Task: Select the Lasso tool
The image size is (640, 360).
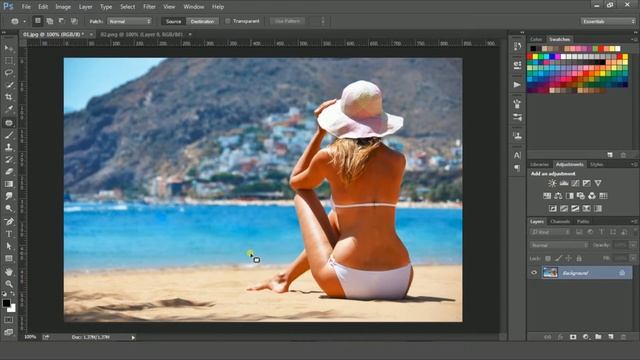Action: point(9,73)
